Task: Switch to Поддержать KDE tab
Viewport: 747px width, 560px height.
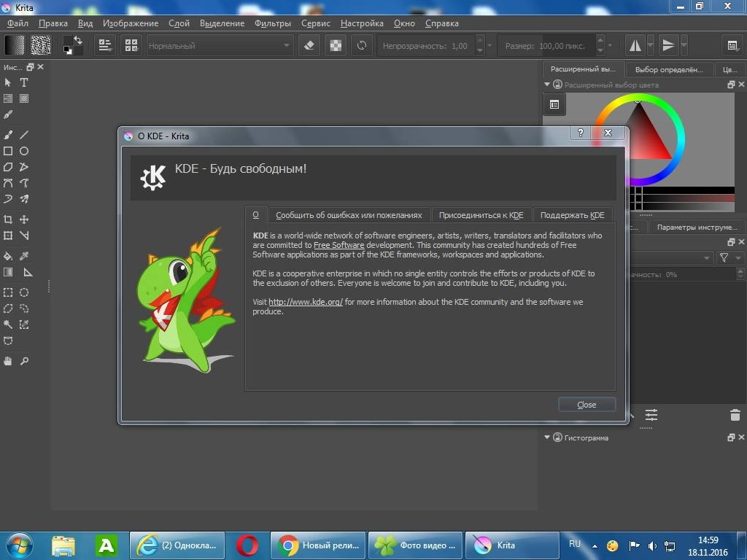Action: point(572,215)
